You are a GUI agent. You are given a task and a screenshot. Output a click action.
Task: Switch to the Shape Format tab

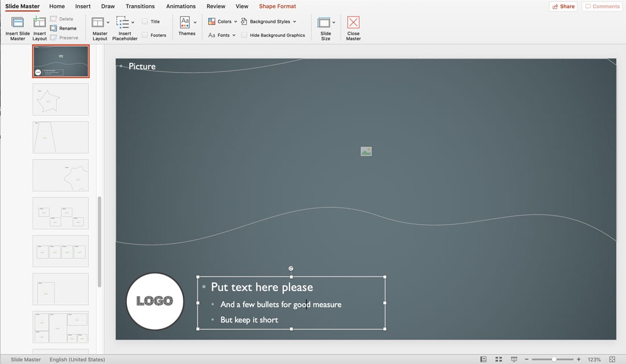(277, 6)
